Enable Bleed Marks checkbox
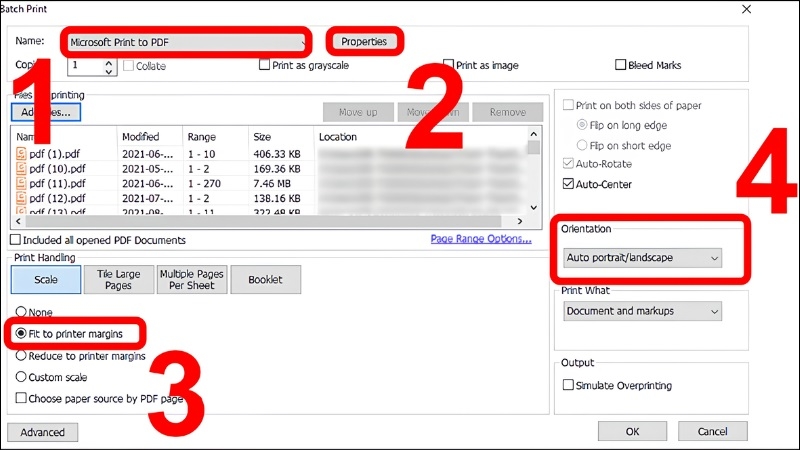 pos(620,65)
